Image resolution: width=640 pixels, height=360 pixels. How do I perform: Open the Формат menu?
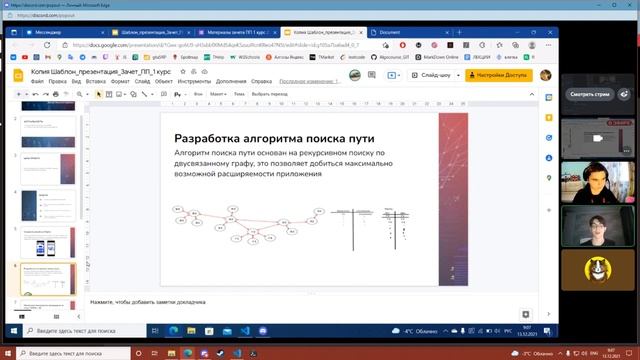coord(120,82)
